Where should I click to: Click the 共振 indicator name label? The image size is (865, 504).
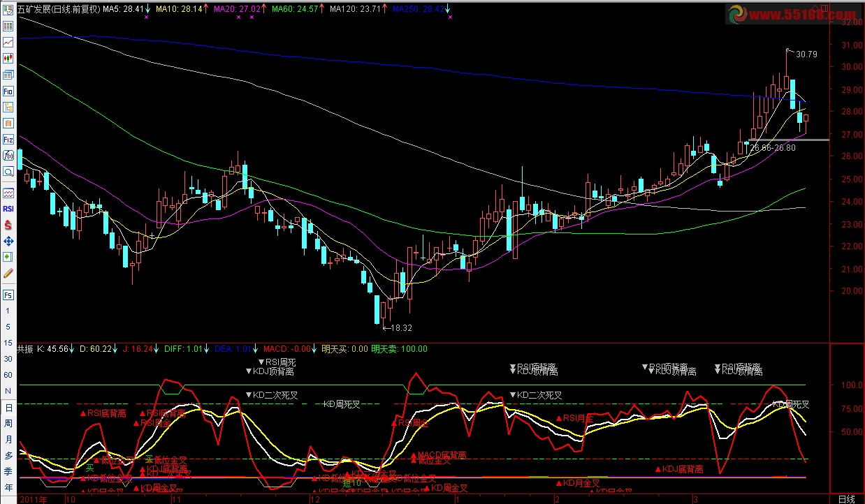(x=25, y=349)
